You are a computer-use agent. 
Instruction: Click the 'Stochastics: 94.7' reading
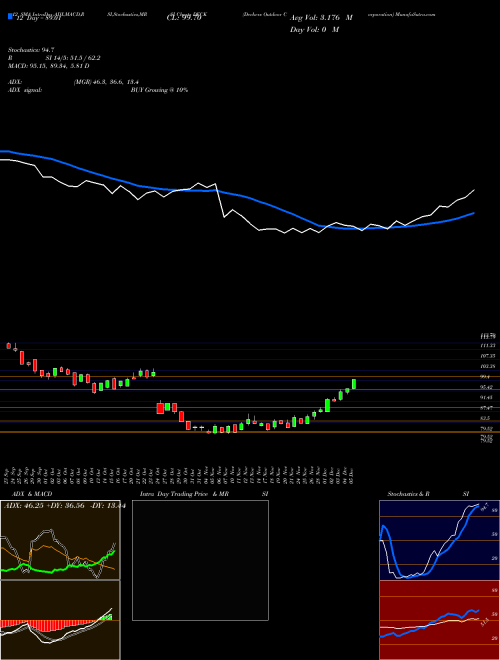[29, 50]
